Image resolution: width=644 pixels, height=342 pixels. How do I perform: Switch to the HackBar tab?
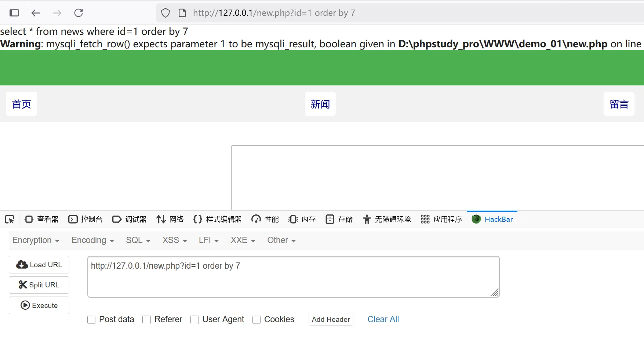pyautogui.click(x=492, y=219)
